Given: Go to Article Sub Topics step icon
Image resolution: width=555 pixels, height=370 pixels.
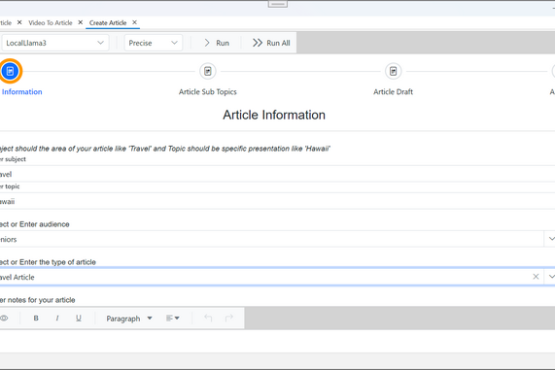Looking at the screenshot, I should 208,71.
